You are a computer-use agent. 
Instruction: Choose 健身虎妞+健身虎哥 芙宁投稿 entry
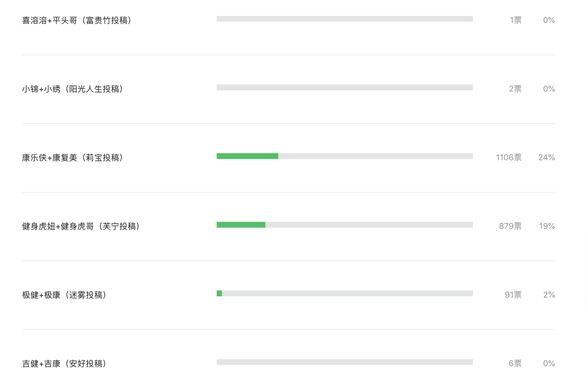point(80,226)
